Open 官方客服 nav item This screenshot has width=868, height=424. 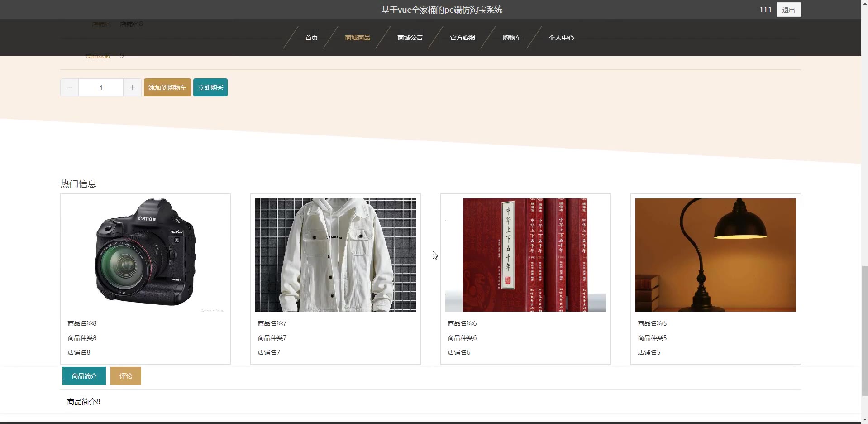click(463, 38)
